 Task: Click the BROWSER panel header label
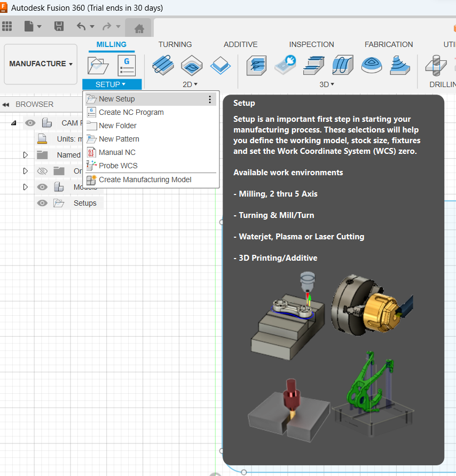click(x=35, y=104)
